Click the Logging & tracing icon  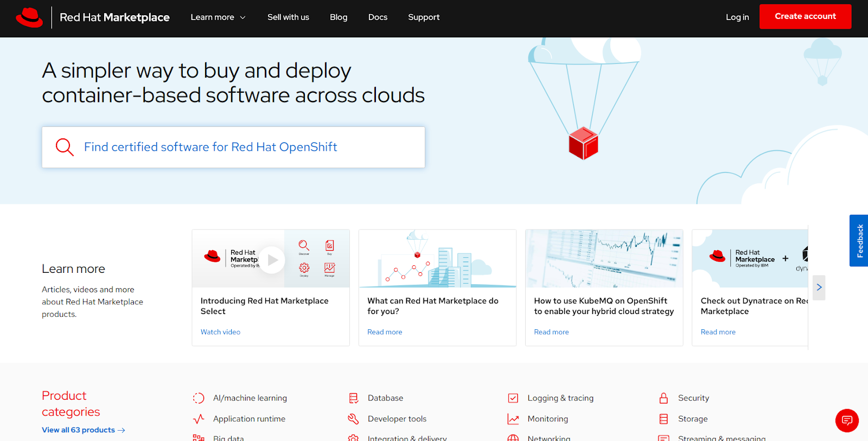pos(513,398)
